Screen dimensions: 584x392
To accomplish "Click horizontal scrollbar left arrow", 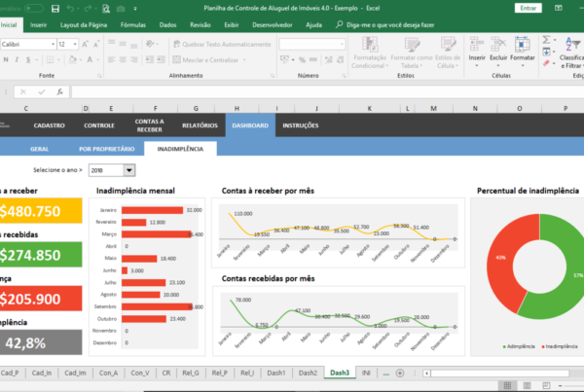I will [426, 373].
